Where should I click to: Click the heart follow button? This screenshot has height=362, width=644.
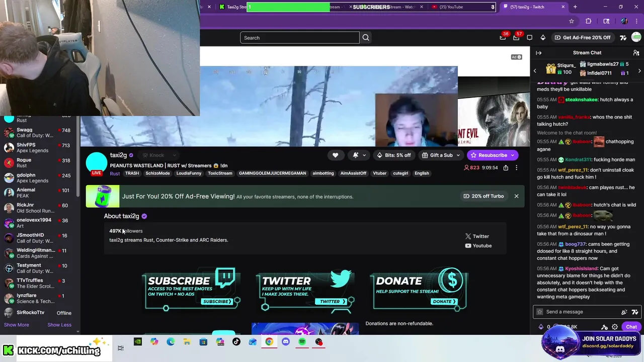pos(335,155)
